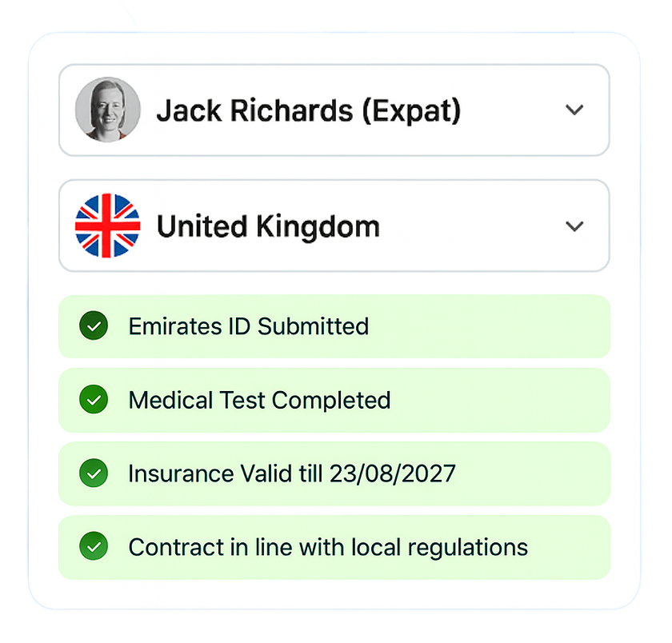Image resolution: width=672 pixels, height=643 pixels.
Task: Click the blank area of the Contract row
Action: tap(568, 547)
